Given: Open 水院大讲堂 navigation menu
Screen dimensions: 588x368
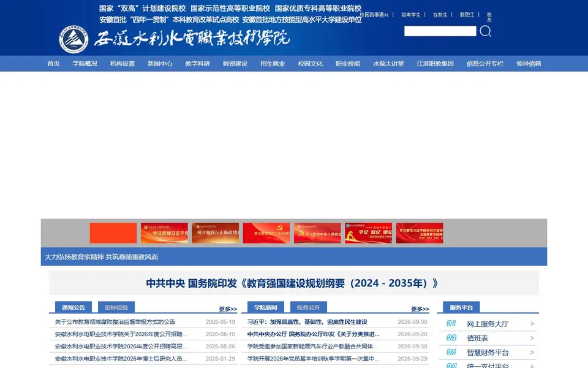Looking at the screenshot, I should (388, 63).
